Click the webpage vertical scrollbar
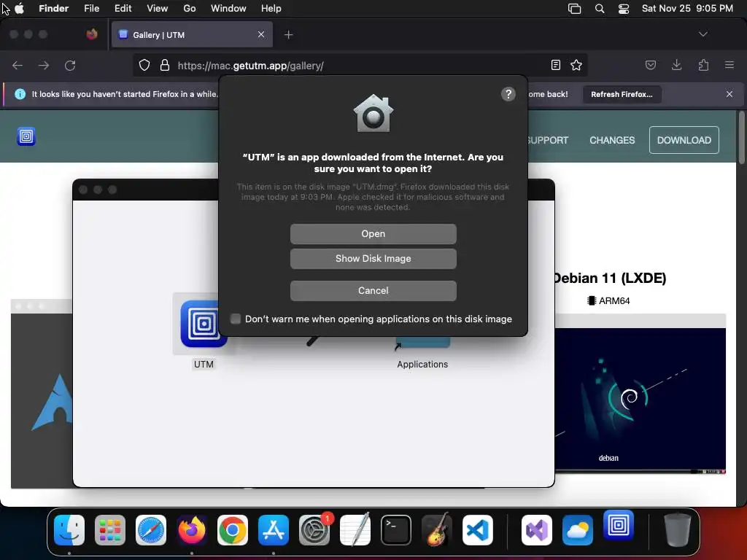747x560 pixels. point(742,138)
